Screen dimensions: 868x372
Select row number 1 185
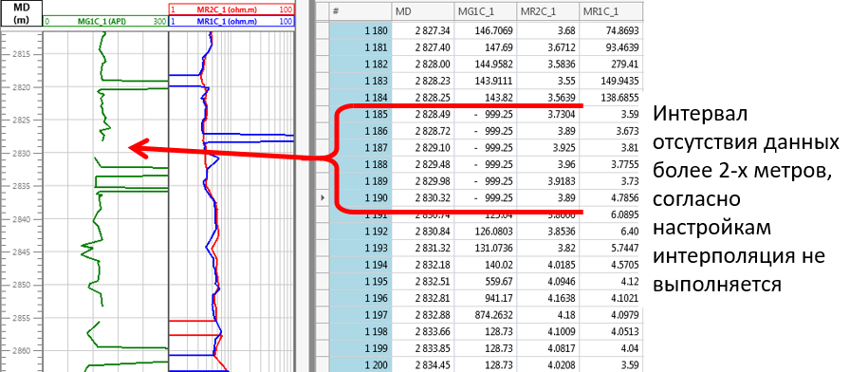coord(360,114)
